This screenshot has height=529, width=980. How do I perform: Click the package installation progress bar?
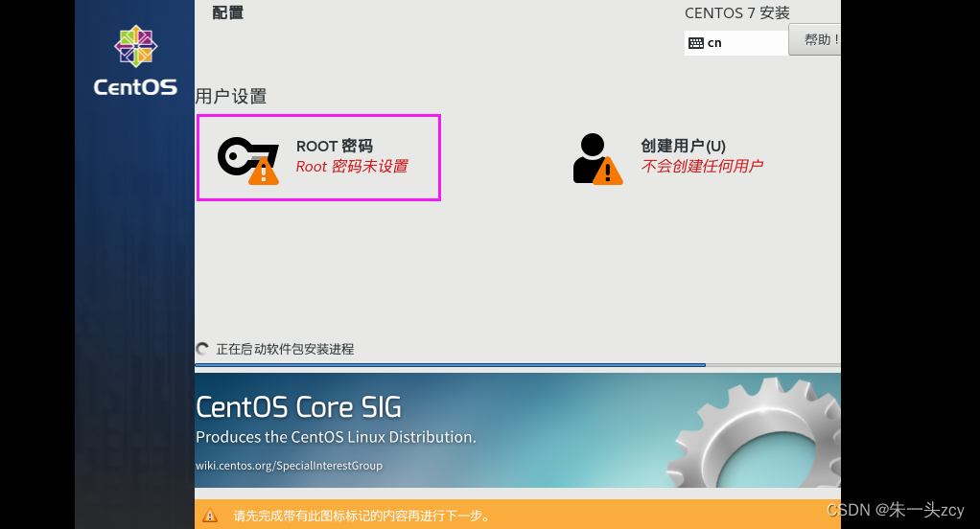(x=451, y=365)
